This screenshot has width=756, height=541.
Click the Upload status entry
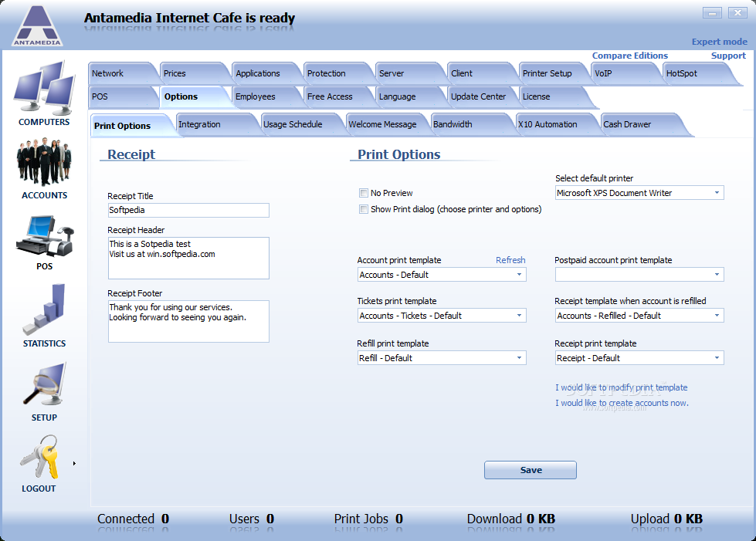pyautogui.click(x=666, y=519)
